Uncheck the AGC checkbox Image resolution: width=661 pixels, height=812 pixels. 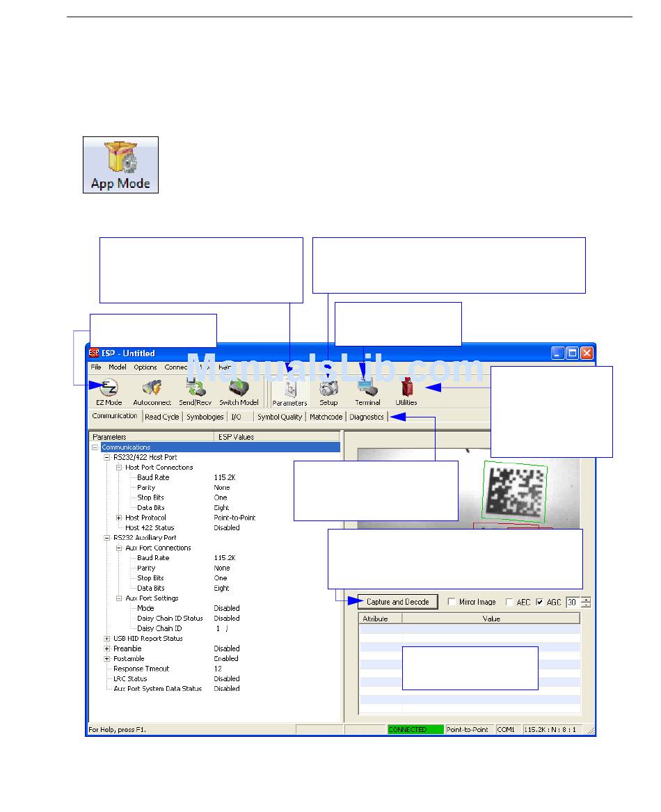pos(539,602)
